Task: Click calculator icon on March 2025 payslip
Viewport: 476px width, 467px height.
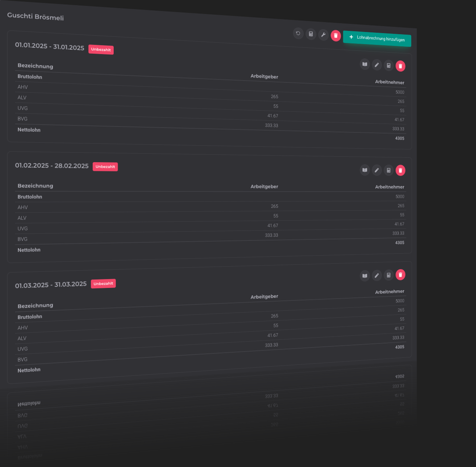Action: tap(388, 275)
